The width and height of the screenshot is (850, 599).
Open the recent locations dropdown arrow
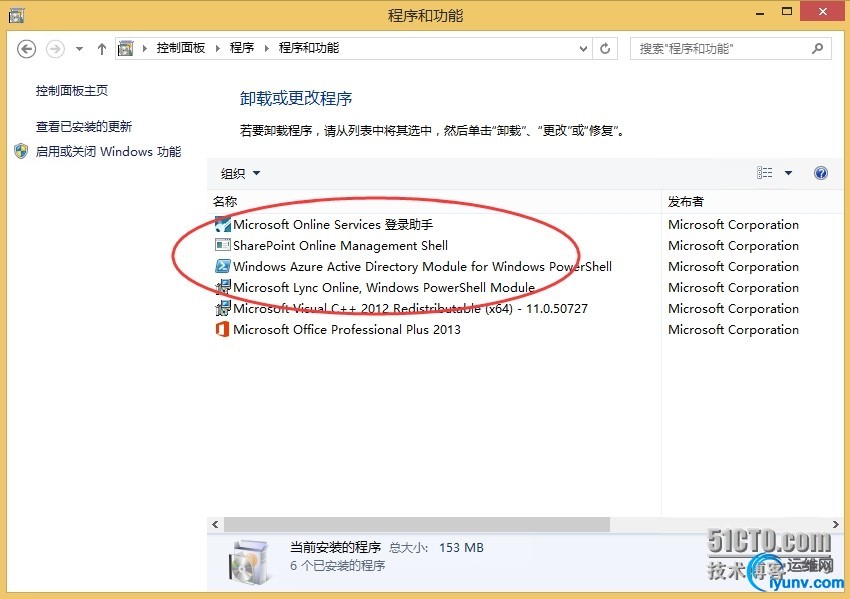click(x=79, y=49)
